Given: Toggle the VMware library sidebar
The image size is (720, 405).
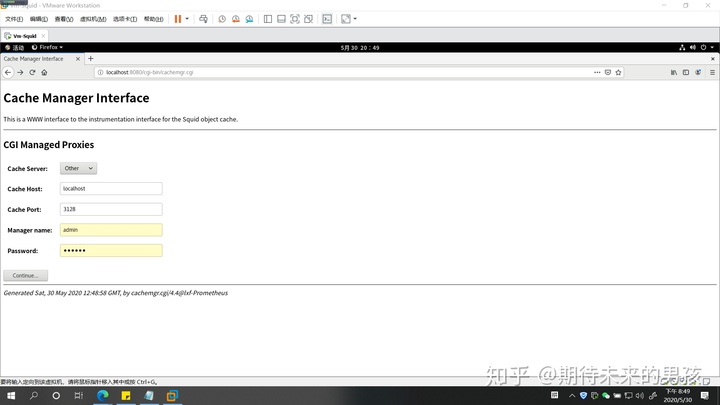Looking at the screenshot, I should [x=268, y=19].
